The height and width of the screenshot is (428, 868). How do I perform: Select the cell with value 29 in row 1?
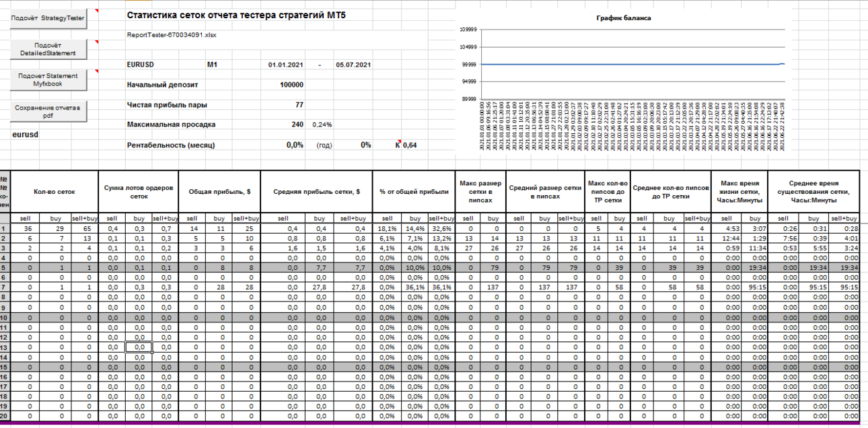[x=56, y=228]
